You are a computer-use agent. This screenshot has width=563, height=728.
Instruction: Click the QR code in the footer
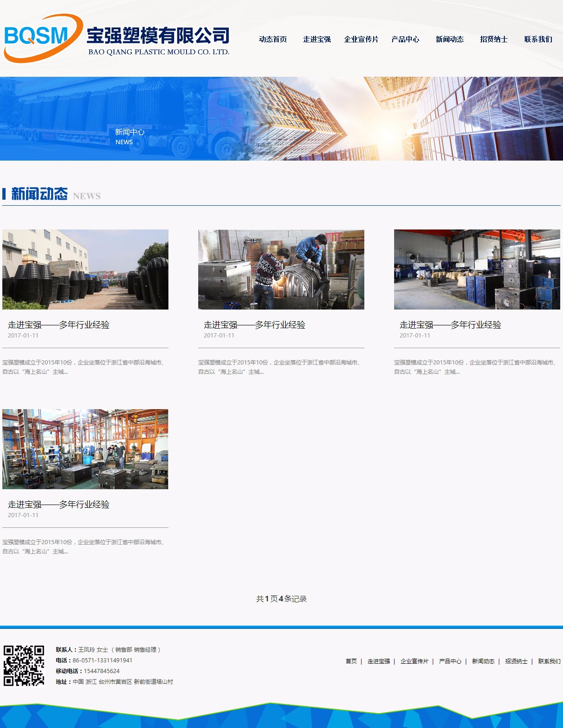coord(24,666)
